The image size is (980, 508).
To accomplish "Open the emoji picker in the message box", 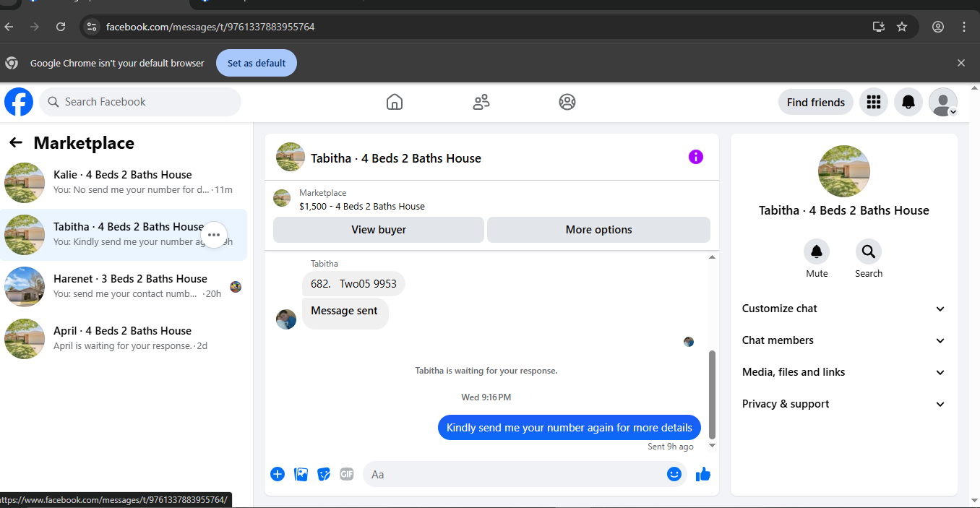I will [674, 474].
